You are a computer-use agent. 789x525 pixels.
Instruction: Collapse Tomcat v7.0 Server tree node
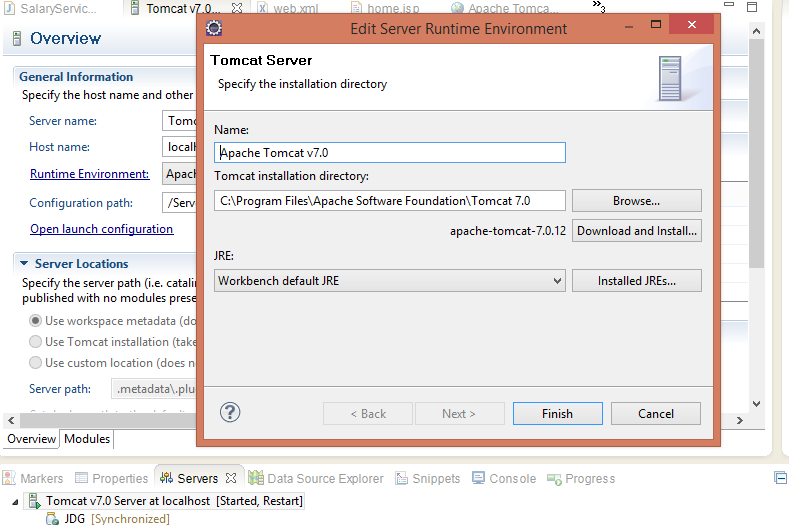pyautogui.click(x=15, y=502)
